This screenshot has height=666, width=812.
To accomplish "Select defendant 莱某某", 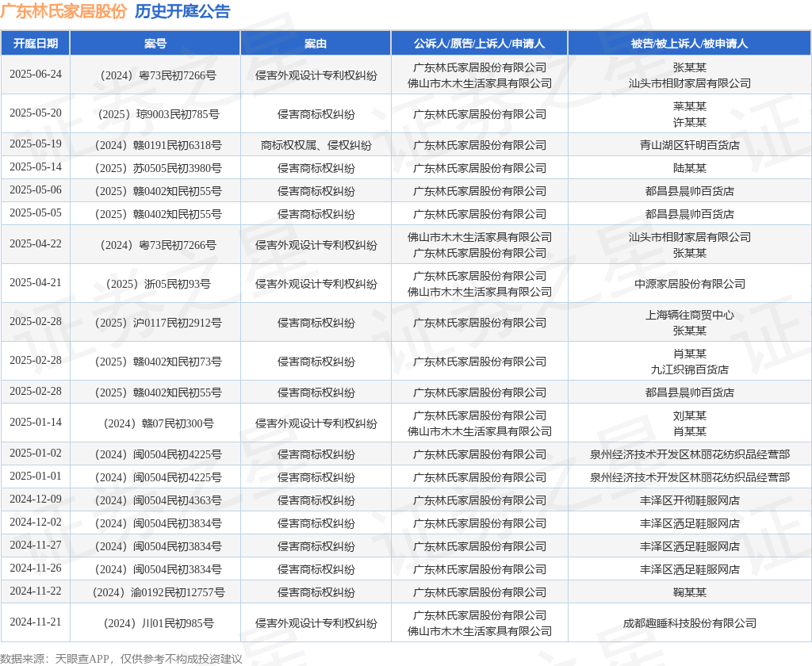I will 689,107.
